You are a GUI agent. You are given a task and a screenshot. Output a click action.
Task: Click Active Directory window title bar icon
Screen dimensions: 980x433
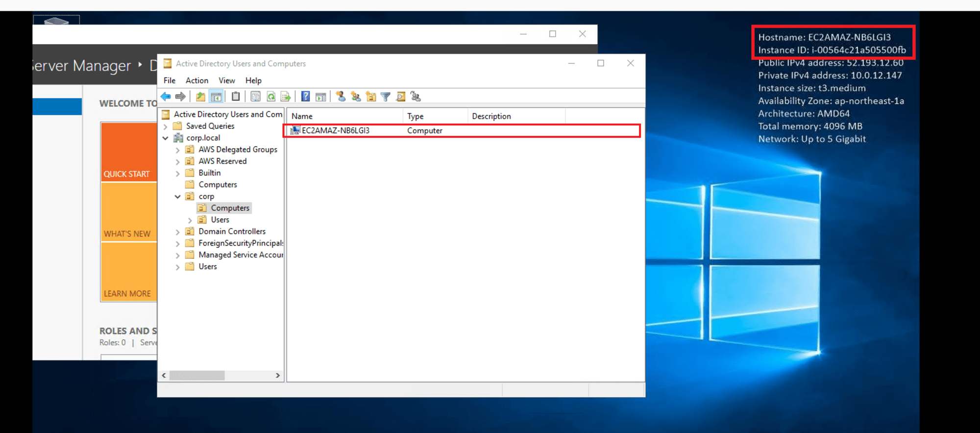168,63
